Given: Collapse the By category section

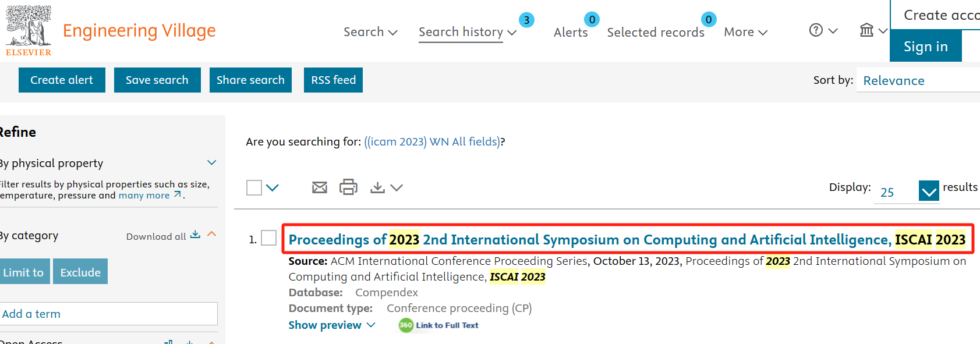Looking at the screenshot, I should pos(212,234).
